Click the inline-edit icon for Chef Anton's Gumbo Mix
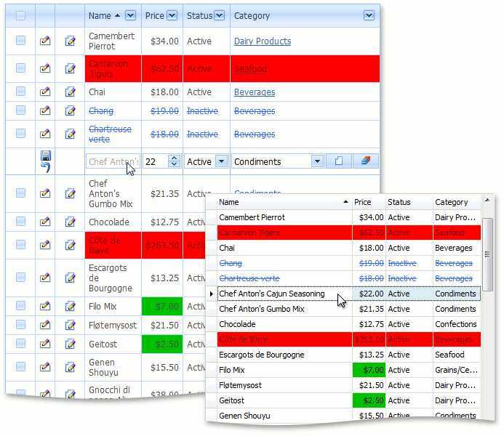Screen dimensions: 504x436 [x=45, y=193]
